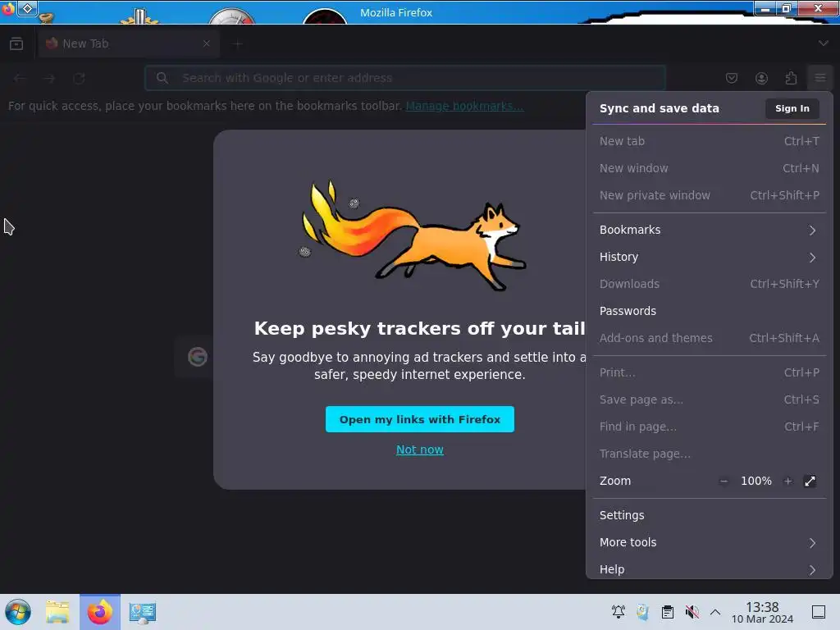
Task: Select the New Tab tab
Action: coord(129,43)
